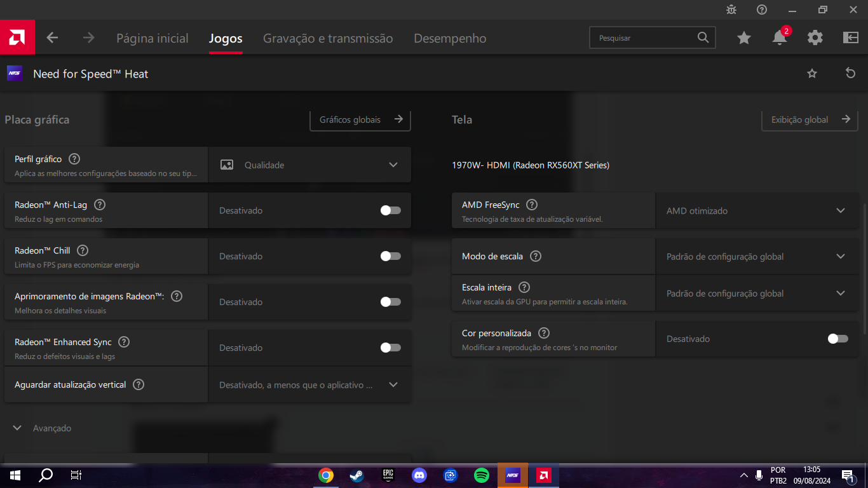Viewport: 868px width, 488px height.
Task: Open AMD FreeSync dropdown
Action: [x=757, y=210]
